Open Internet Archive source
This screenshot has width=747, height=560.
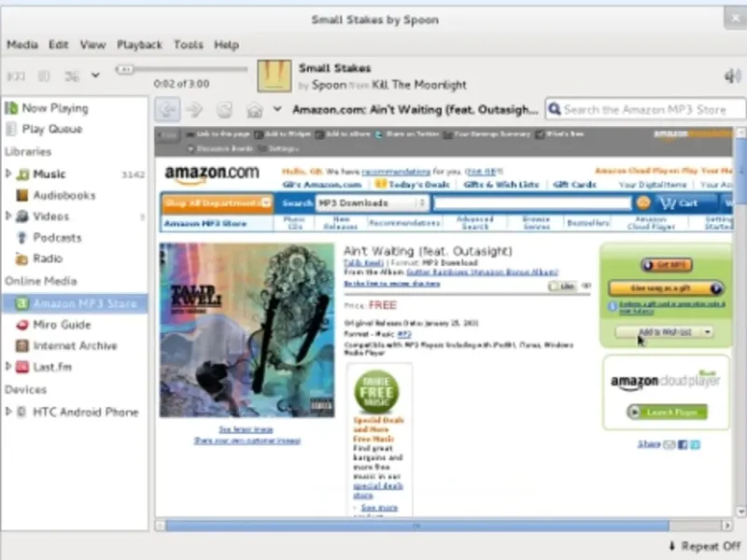pyautogui.click(x=75, y=345)
